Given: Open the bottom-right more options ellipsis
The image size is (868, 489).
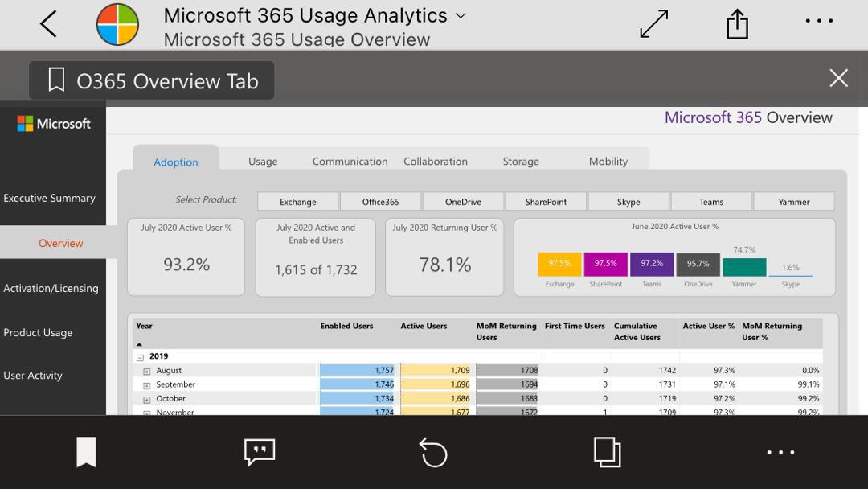Looking at the screenshot, I should [x=780, y=452].
